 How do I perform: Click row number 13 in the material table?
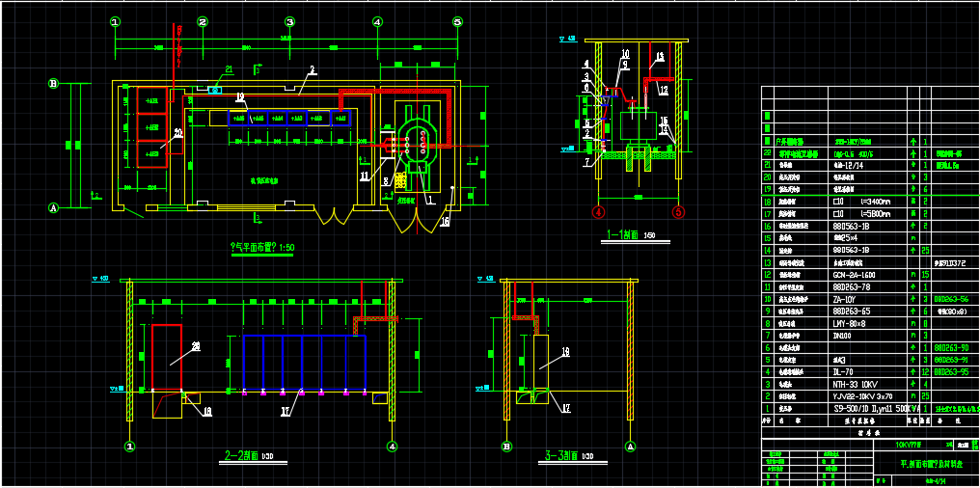(x=767, y=263)
